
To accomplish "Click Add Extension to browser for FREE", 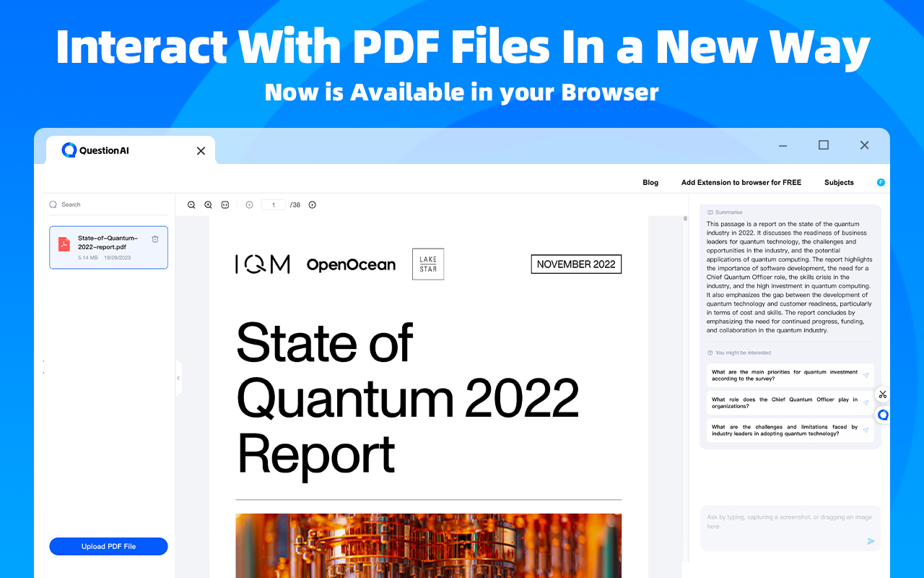I will [x=741, y=183].
